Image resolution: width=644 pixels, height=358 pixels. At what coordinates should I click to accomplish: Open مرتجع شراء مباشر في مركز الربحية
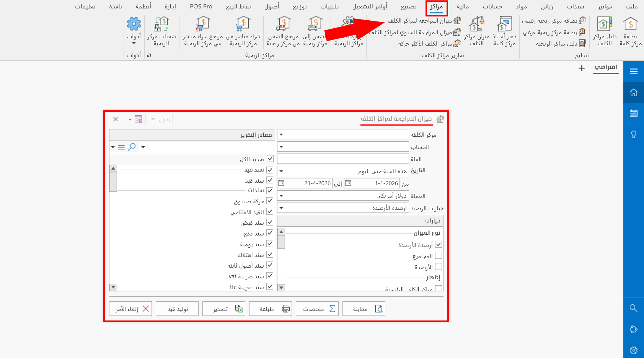tap(202, 31)
